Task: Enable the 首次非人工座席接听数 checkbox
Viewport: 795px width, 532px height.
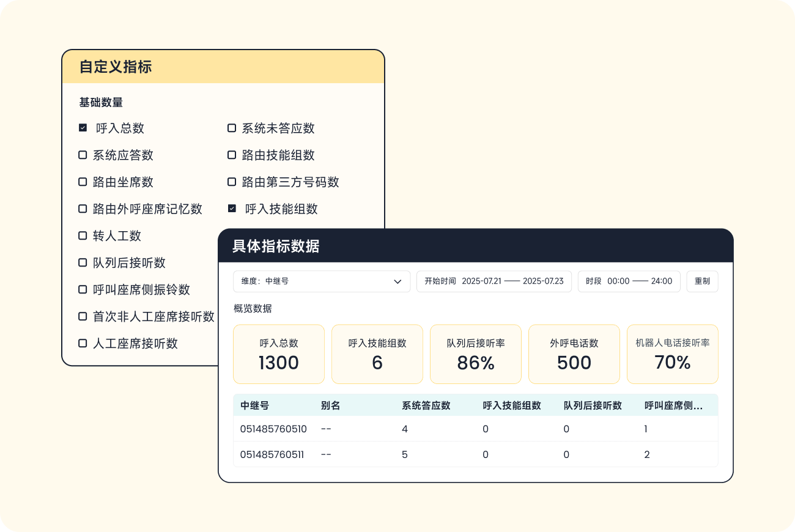Action: (83, 316)
